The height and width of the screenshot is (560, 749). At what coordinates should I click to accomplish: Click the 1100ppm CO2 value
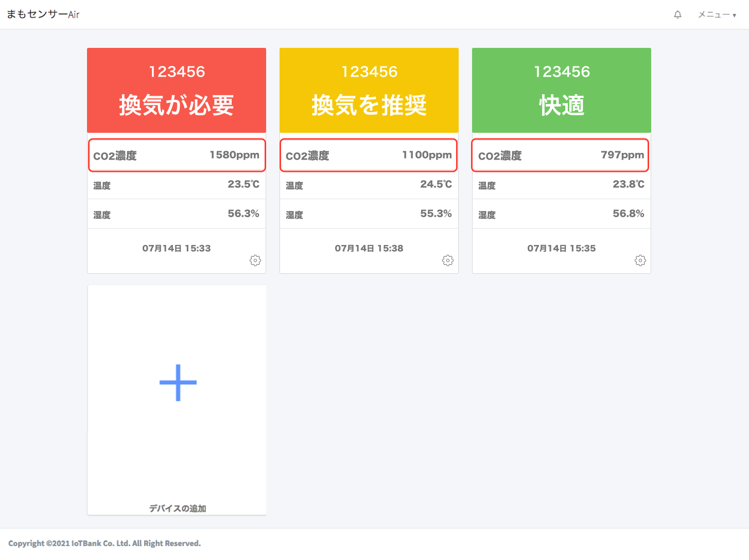coord(427,155)
